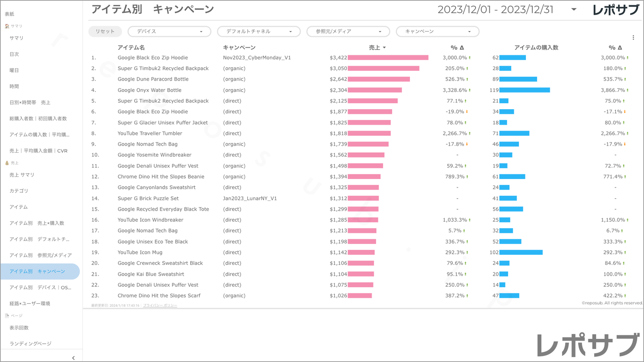Open the プライバシーポリシー link in the footer
Viewport: 644px width, 362px height.
tap(160, 305)
